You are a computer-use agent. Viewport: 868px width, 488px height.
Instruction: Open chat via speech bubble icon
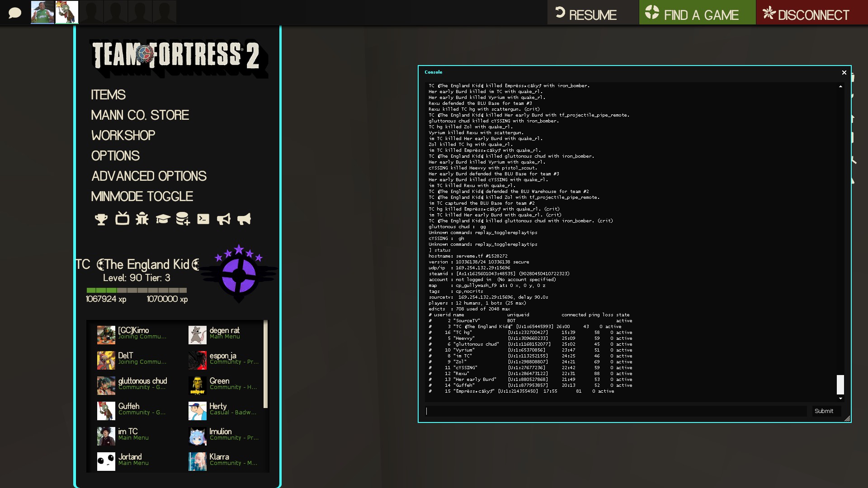(x=15, y=13)
